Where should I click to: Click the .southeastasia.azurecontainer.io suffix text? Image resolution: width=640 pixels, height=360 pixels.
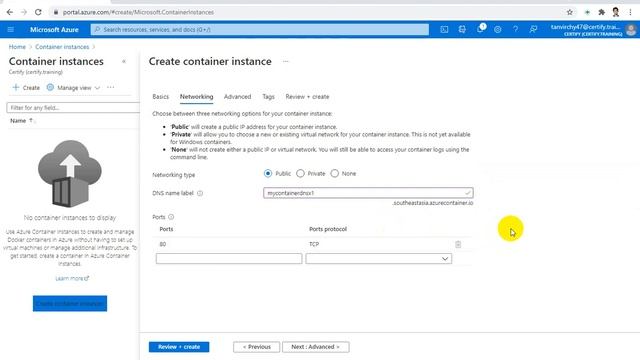coord(433,203)
